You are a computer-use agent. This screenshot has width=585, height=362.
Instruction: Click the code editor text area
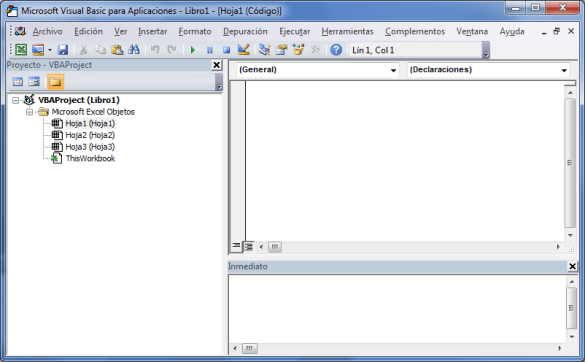click(x=405, y=161)
